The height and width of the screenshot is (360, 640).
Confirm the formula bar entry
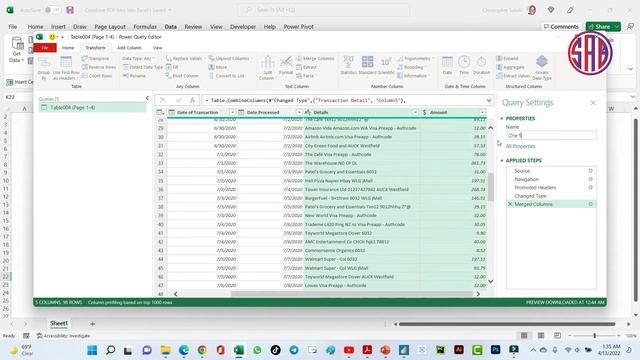(x=178, y=100)
